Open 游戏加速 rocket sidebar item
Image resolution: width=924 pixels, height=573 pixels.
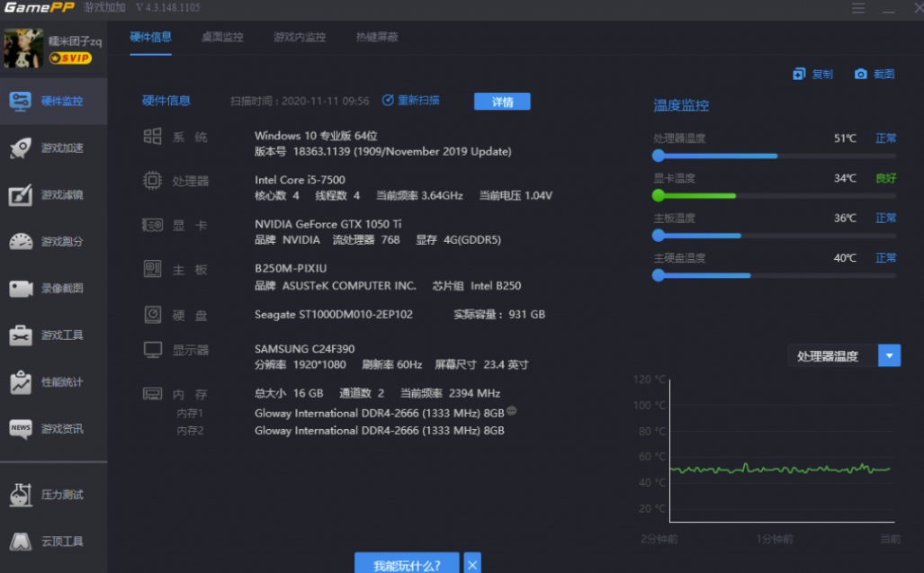54,148
